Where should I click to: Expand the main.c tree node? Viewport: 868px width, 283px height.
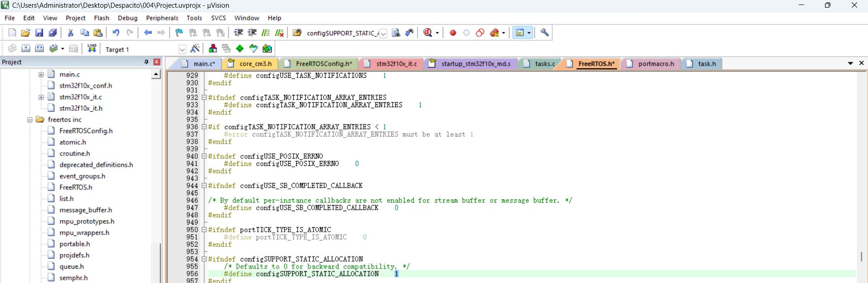[x=41, y=74]
